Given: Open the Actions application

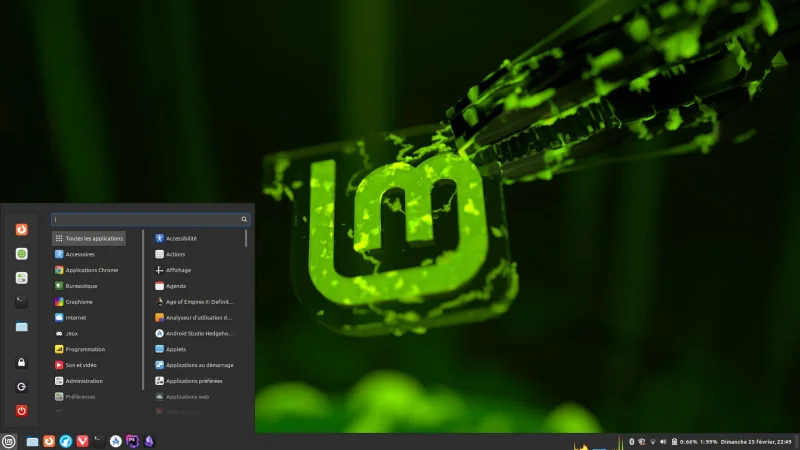Looking at the screenshot, I should (197, 254).
